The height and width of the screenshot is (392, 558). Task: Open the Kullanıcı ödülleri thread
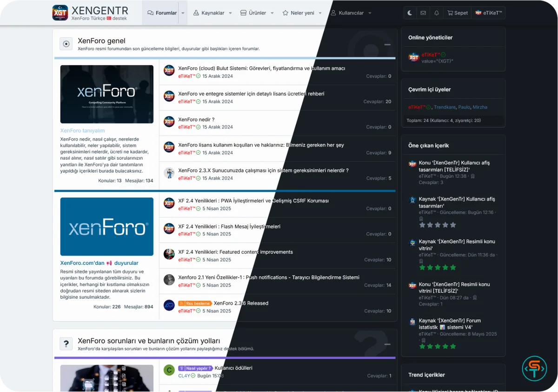[233, 368]
